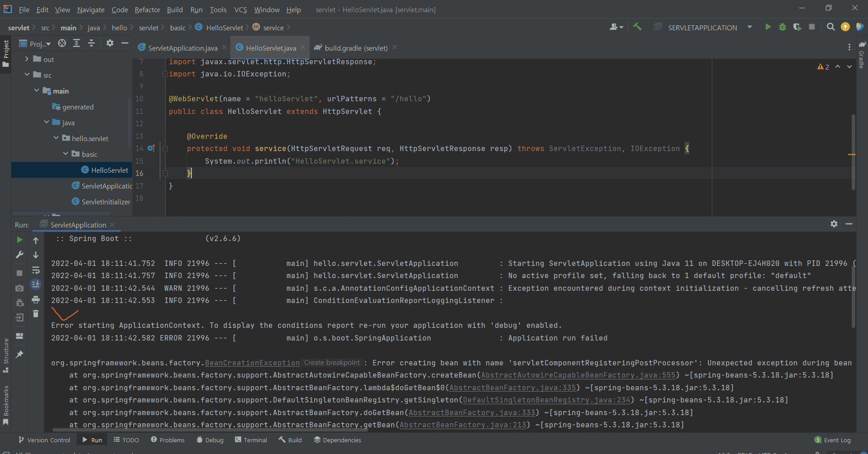868x454 pixels.
Task: Open Search Everywhere magnifier
Action: 830,27
